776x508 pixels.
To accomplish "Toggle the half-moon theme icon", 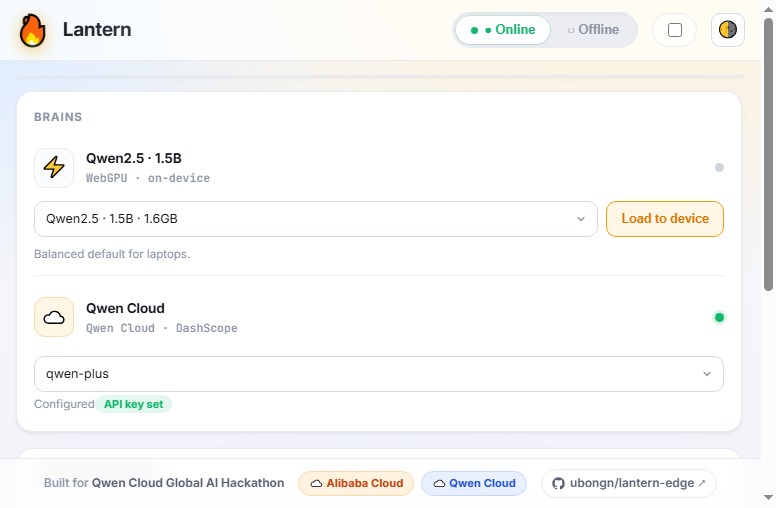I will (728, 30).
